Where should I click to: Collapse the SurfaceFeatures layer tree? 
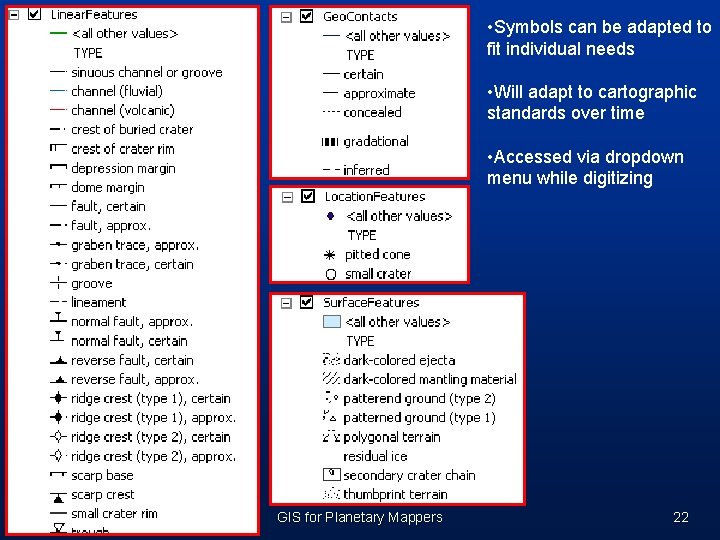pyautogui.click(x=286, y=304)
